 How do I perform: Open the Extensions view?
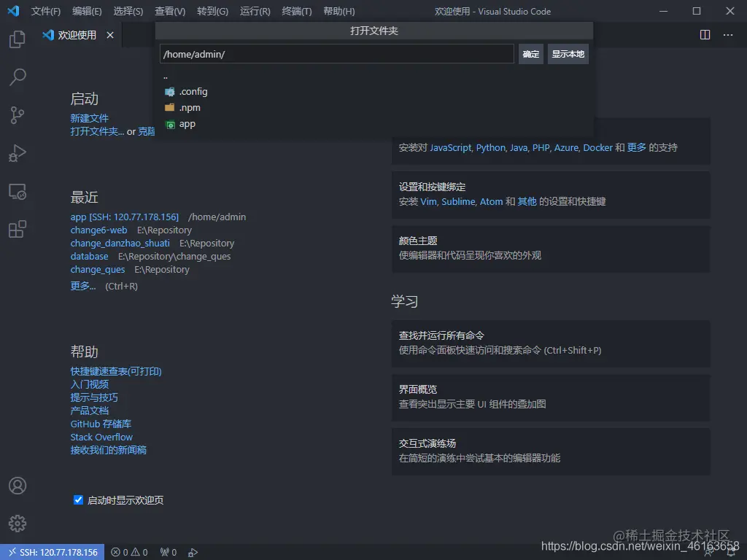tap(18, 229)
